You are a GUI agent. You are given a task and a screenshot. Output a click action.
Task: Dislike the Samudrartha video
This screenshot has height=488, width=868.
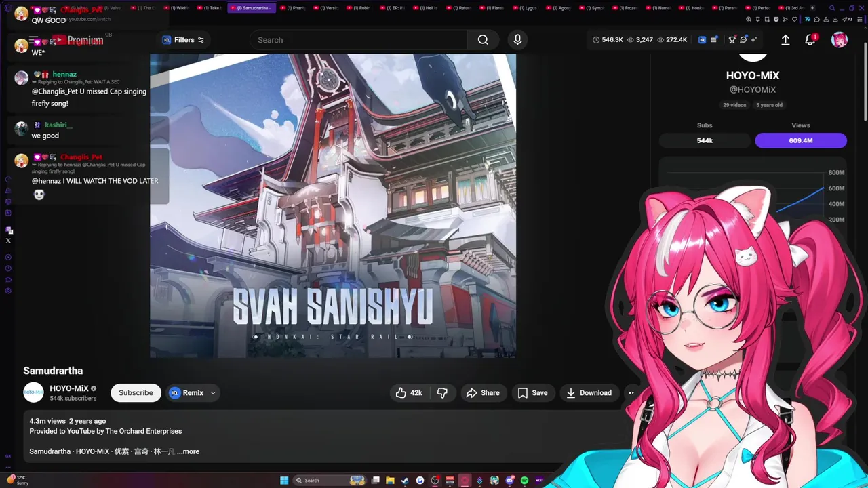click(x=442, y=393)
